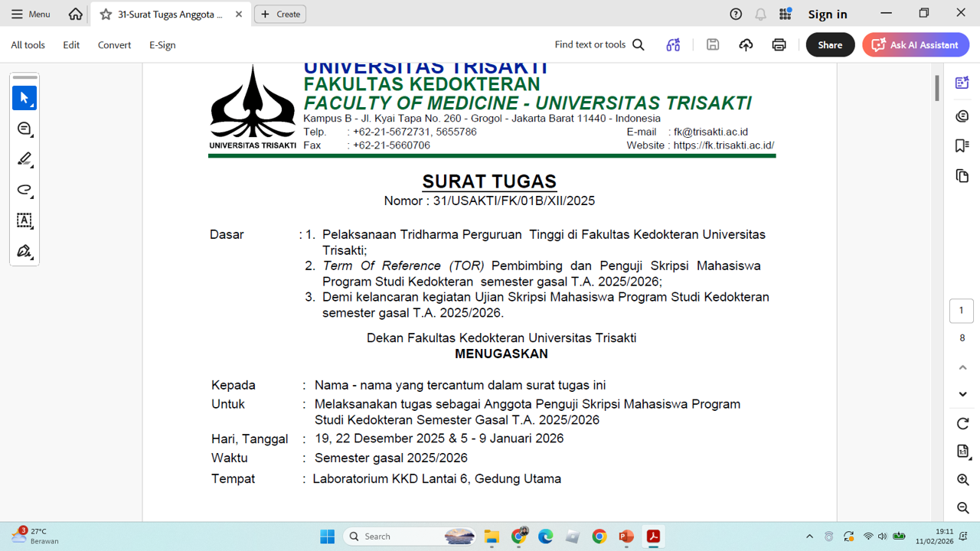Select the Add text box tool
Viewport: 980px width, 551px height.
tap(24, 220)
